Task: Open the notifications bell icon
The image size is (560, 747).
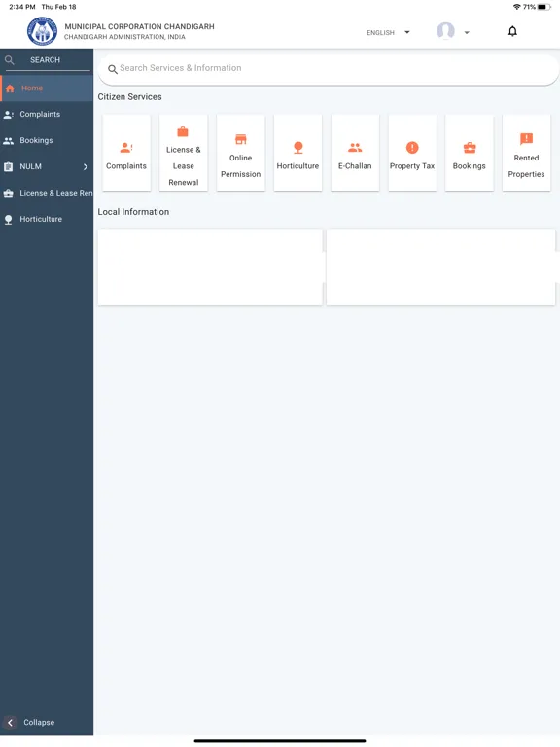Action: [x=512, y=31]
